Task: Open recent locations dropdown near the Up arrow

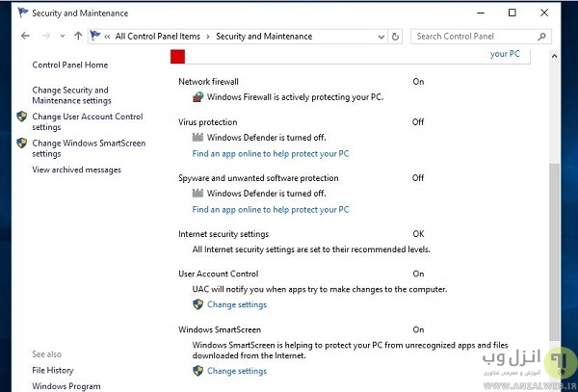Action: click(63, 37)
